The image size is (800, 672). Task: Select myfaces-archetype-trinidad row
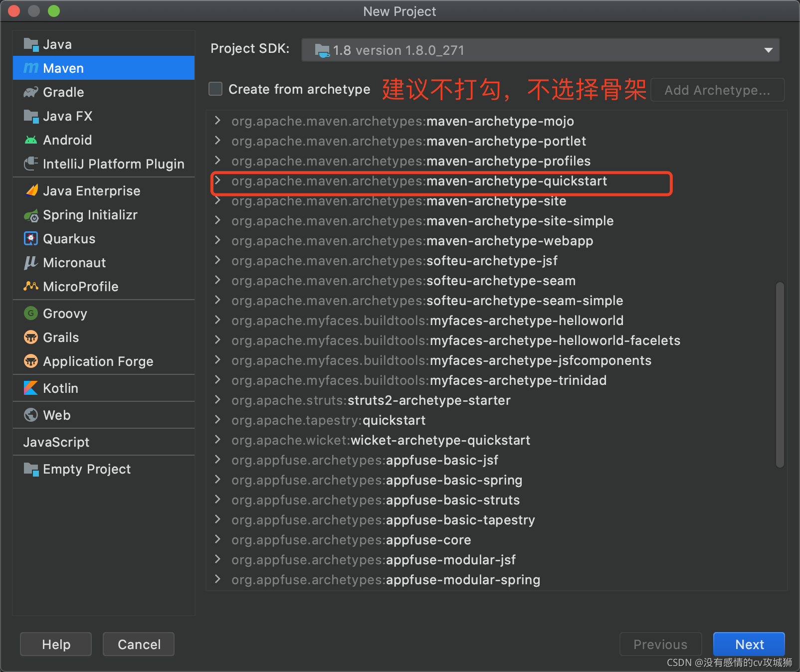pos(496,380)
